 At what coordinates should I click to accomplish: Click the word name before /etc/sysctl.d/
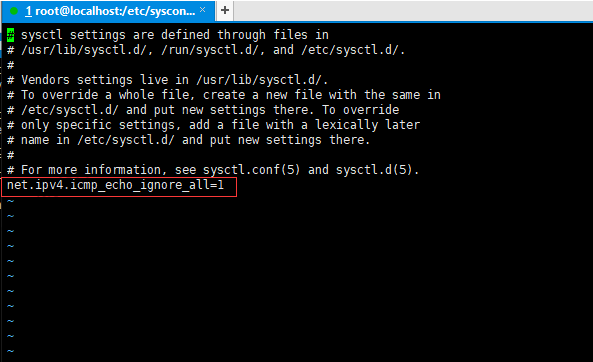35,140
